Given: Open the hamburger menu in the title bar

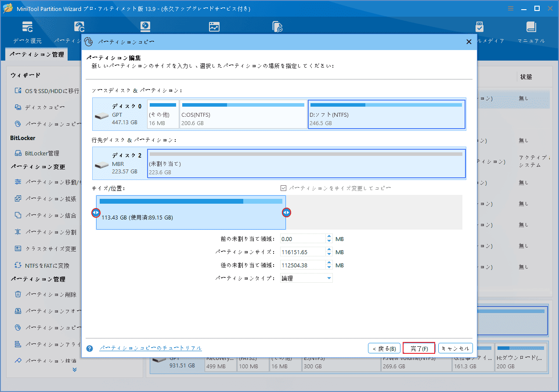Looking at the screenshot, I should (510, 8).
